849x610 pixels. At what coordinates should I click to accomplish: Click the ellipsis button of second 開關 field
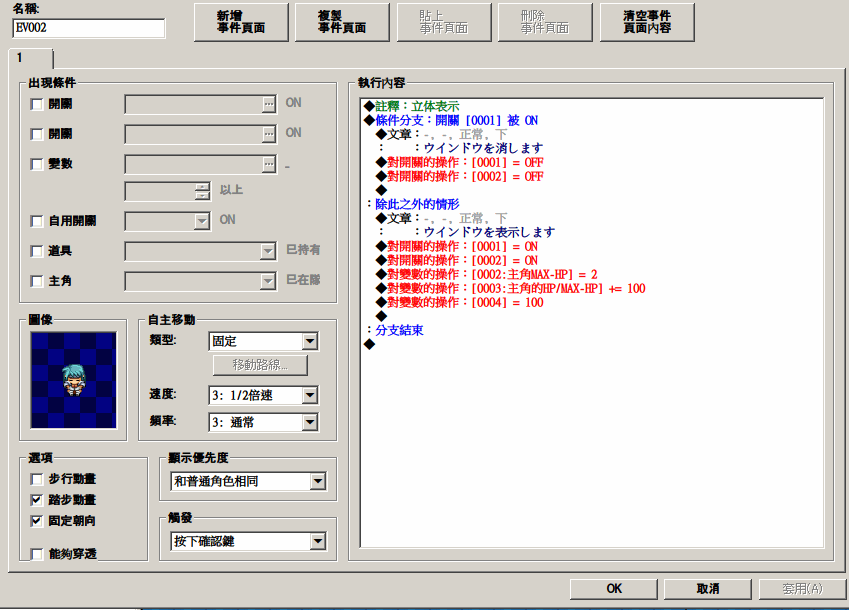pyautogui.click(x=269, y=134)
